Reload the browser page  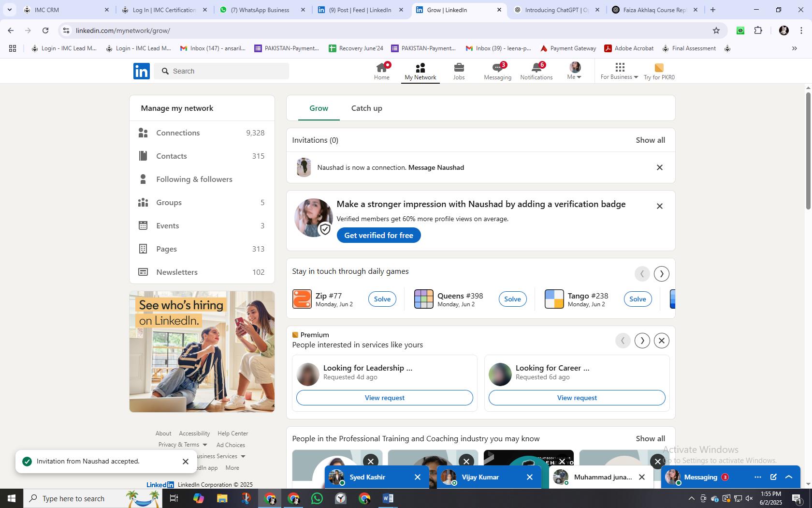tap(45, 30)
